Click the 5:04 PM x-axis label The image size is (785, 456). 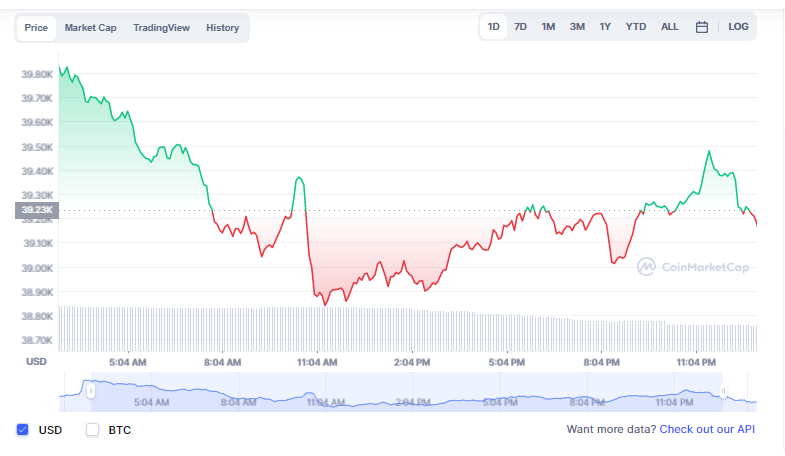[507, 362]
